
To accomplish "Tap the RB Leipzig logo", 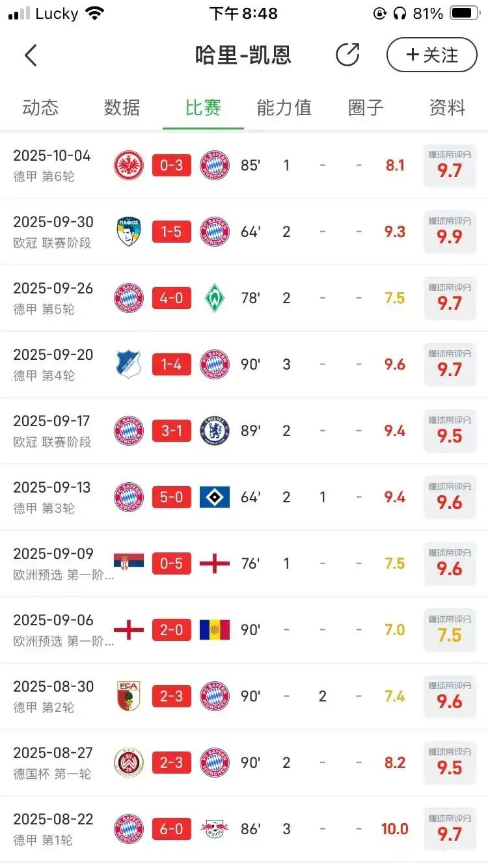I will [x=214, y=829].
